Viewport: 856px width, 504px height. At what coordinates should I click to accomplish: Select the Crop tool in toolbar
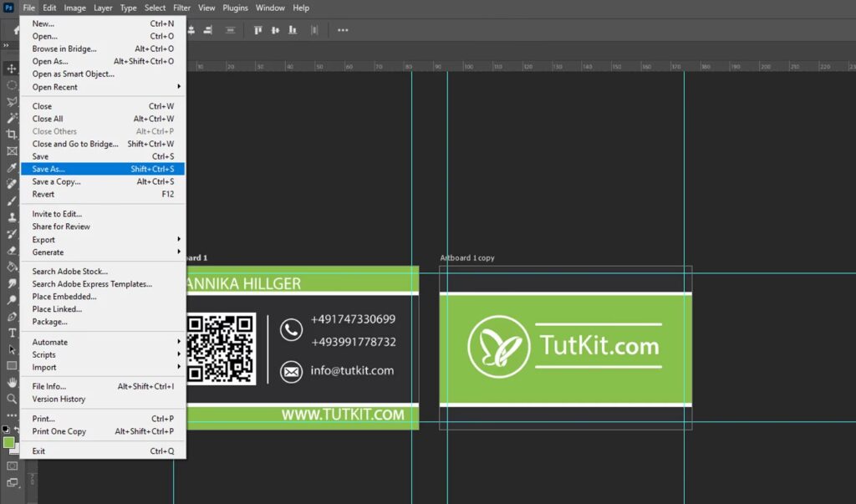point(12,135)
